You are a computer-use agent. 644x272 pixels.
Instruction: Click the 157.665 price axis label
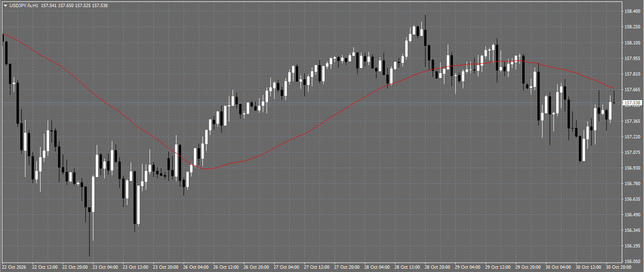632,89
